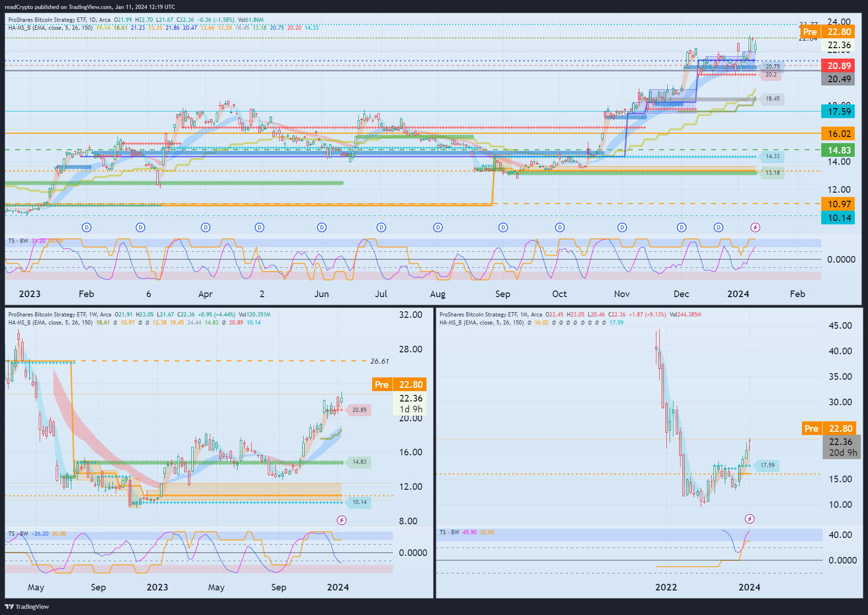
Task: Click the dividend D marker above Jun label
Action: pyautogui.click(x=322, y=228)
